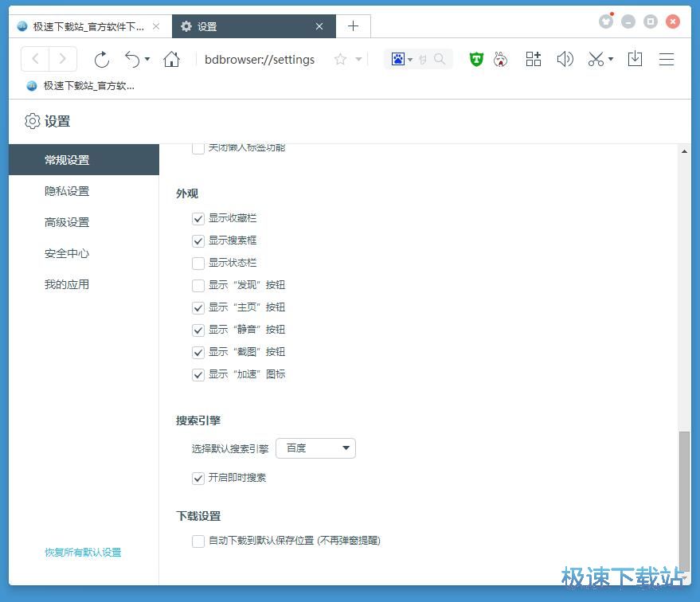
Task: Click the undo closed tab icon
Action: [x=132, y=60]
